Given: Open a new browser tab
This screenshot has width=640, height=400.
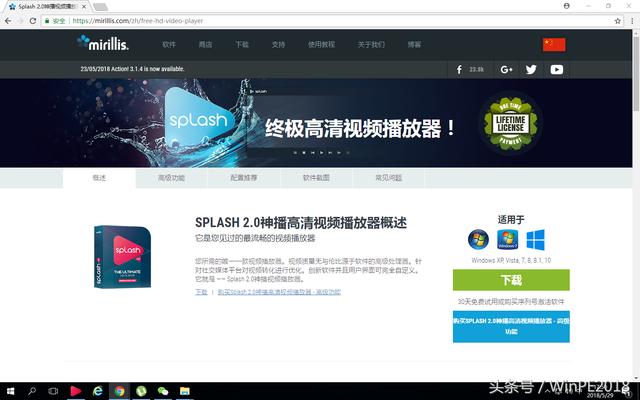Looking at the screenshot, I should click(x=100, y=7).
